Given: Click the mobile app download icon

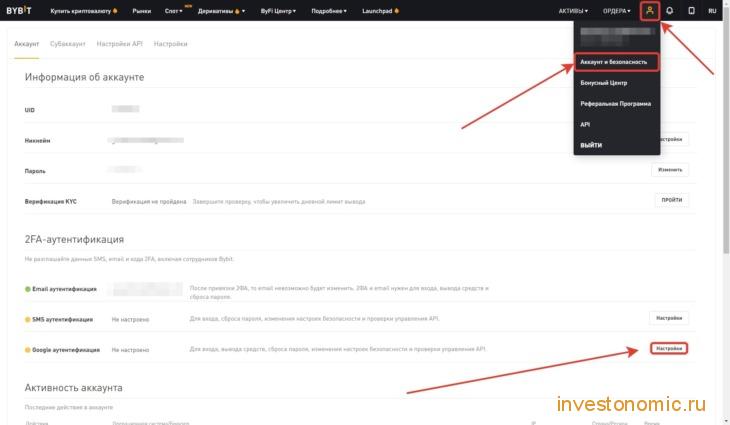Looking at the screenshot, I should click(x=691, y=10).
